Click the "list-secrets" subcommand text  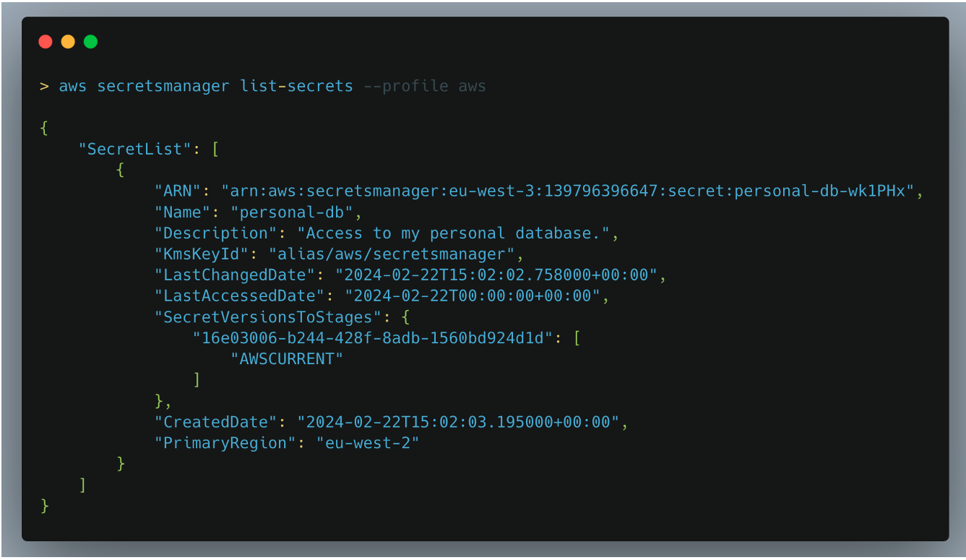[x=296, y=87]
